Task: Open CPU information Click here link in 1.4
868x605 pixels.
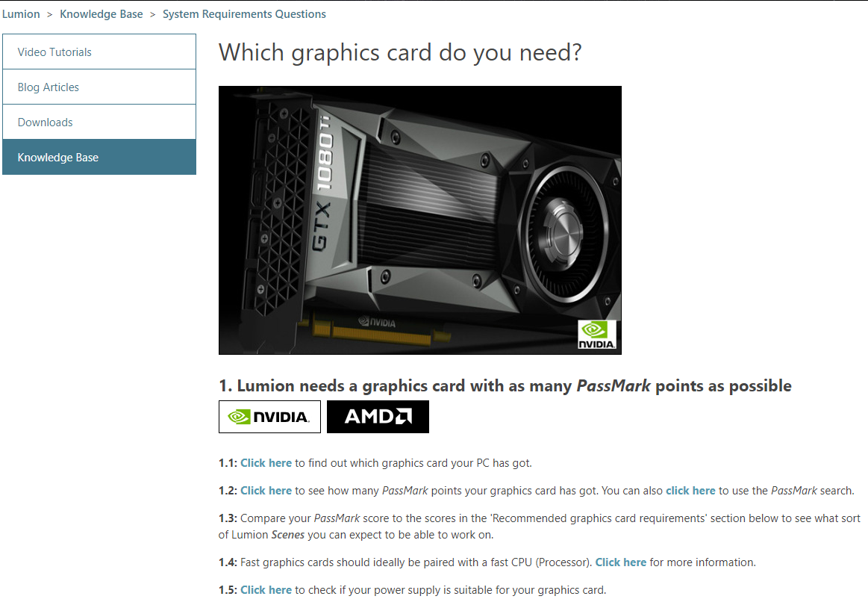Action: click(620, 562)
